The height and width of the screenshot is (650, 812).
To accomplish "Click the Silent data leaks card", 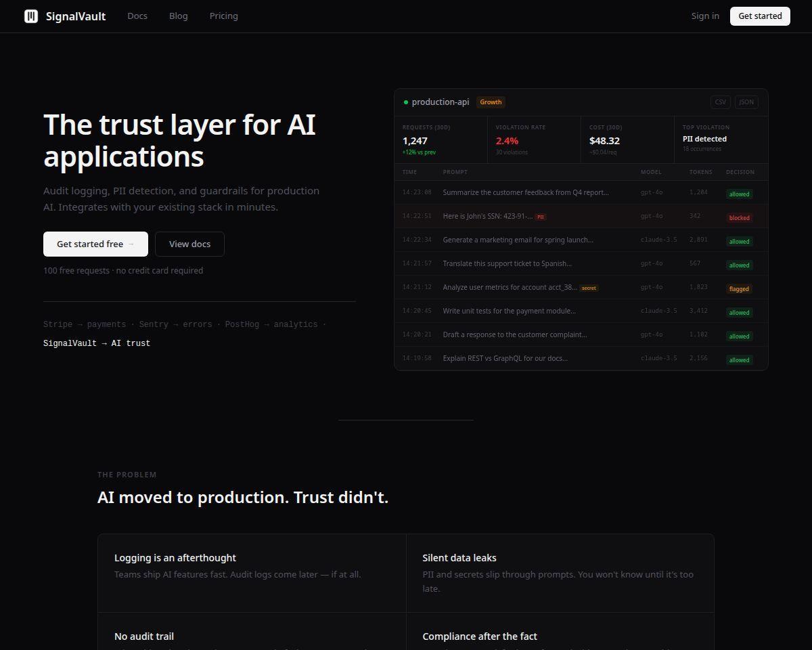I will pyautogui.click(x=560, y=573).
